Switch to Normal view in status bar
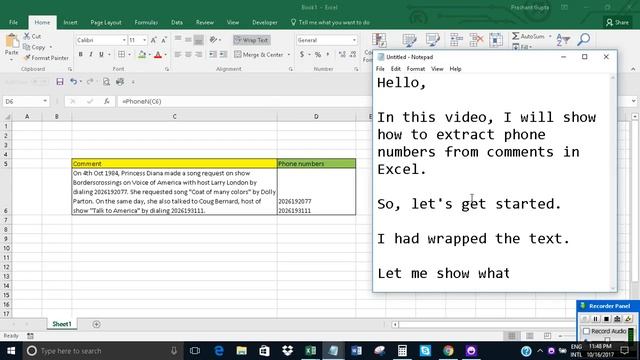 [512, 336]
